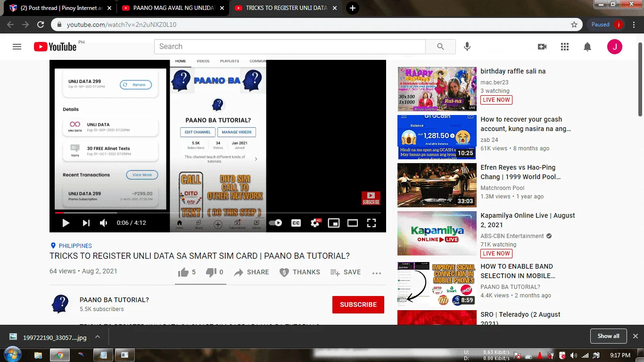Go back in browser history
This screenshot has width=644, height=362.
click(10, 25)
